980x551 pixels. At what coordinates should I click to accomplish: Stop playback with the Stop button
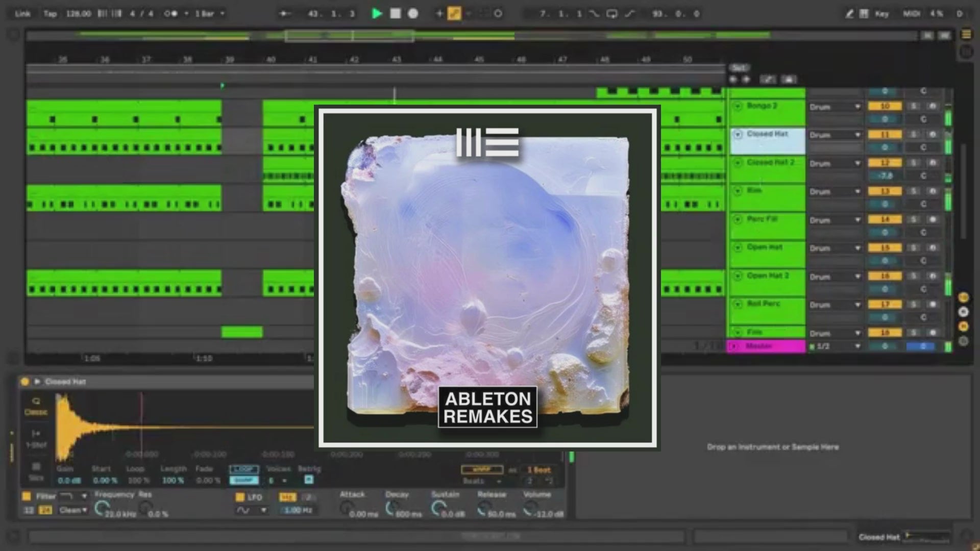395,14
